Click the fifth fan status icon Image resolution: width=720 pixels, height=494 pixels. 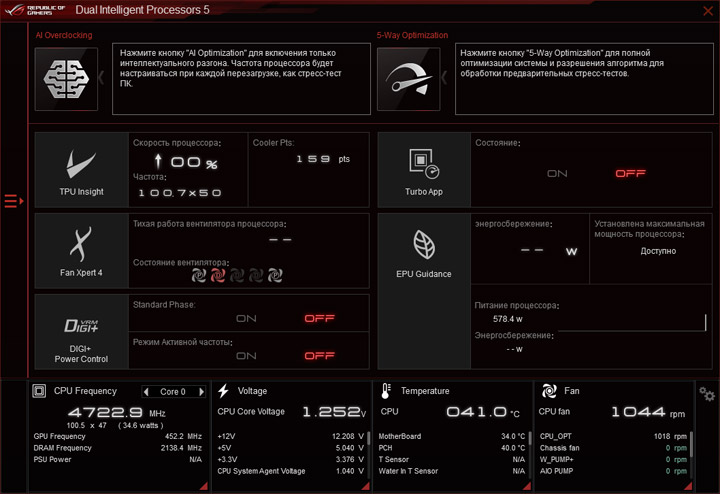click(275, 275)
